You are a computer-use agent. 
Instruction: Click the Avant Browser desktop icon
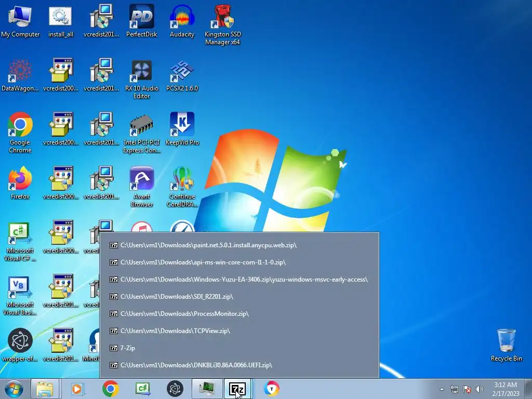click(x=141, y=187)
